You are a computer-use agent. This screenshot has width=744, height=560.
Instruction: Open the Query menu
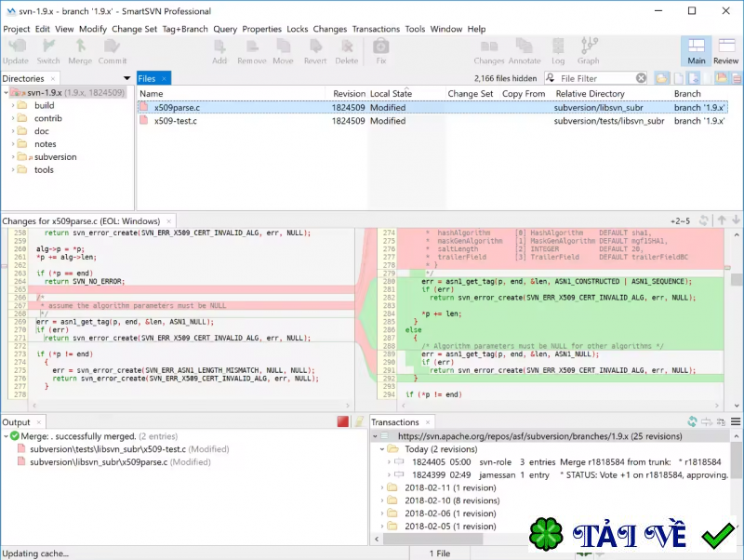tap(226, 29)
